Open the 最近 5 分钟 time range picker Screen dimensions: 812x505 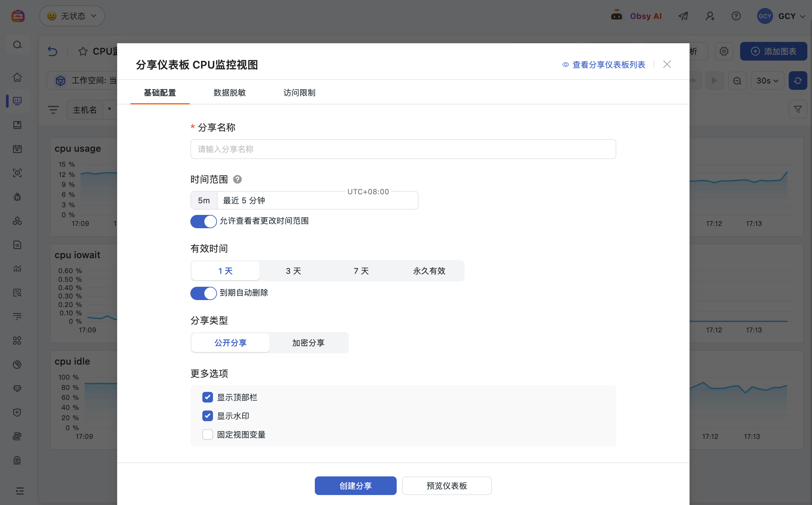pyautogui.click(x=317, y=200)
